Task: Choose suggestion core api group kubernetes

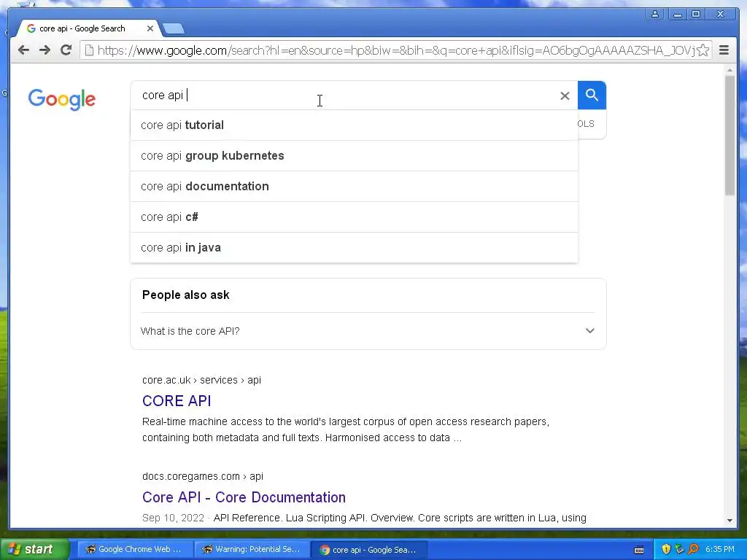Action: click(354, 156)
